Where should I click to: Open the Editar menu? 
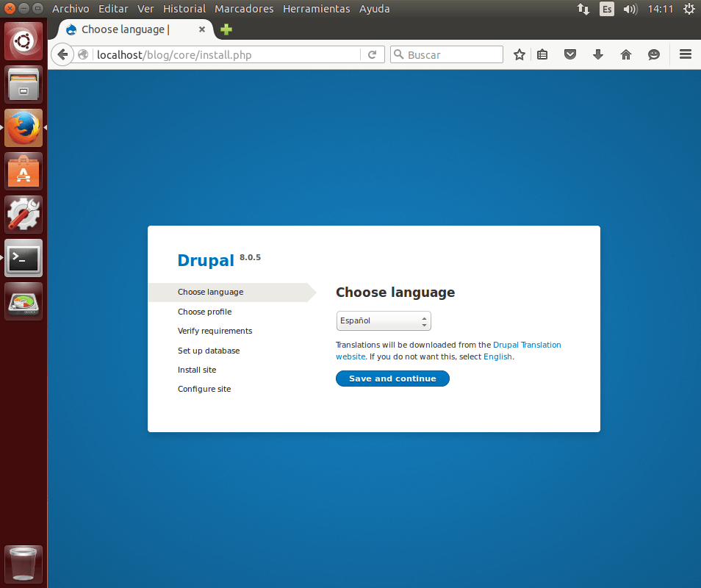pyautogui.click(x=113, y=9)
